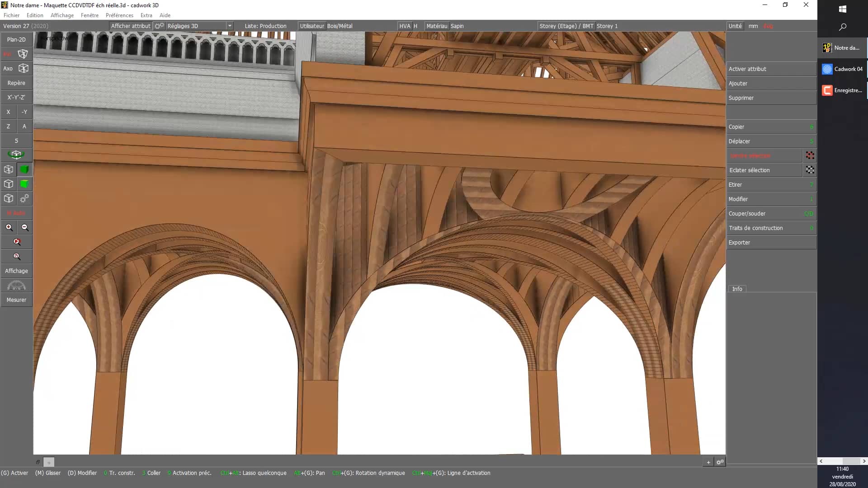
Task: Switch to Cadwork 04 taskbar window
Action: (x=843, y=69)
